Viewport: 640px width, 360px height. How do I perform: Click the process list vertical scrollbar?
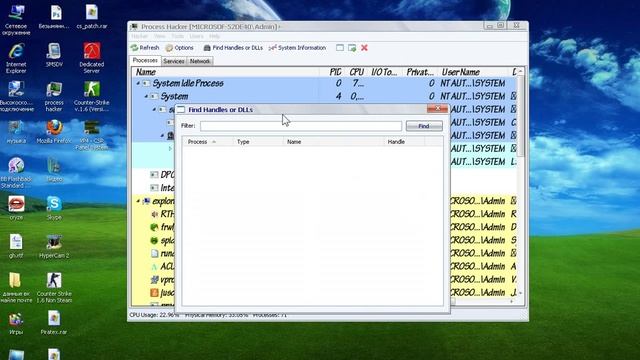click(520, 116)
